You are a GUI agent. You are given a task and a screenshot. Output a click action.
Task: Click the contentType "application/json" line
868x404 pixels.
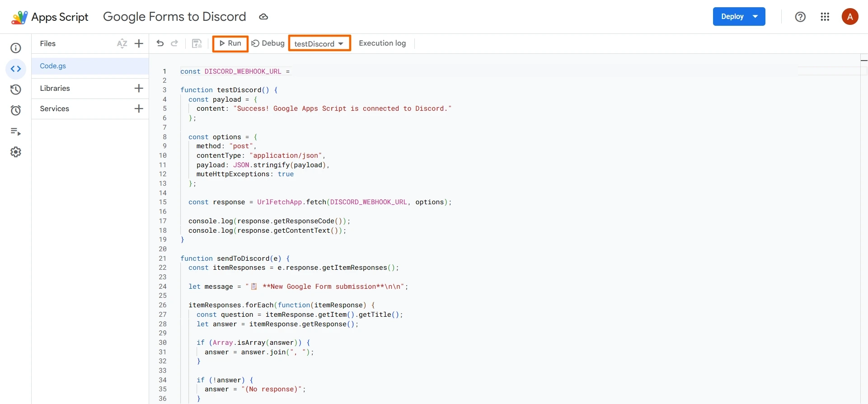261,155
